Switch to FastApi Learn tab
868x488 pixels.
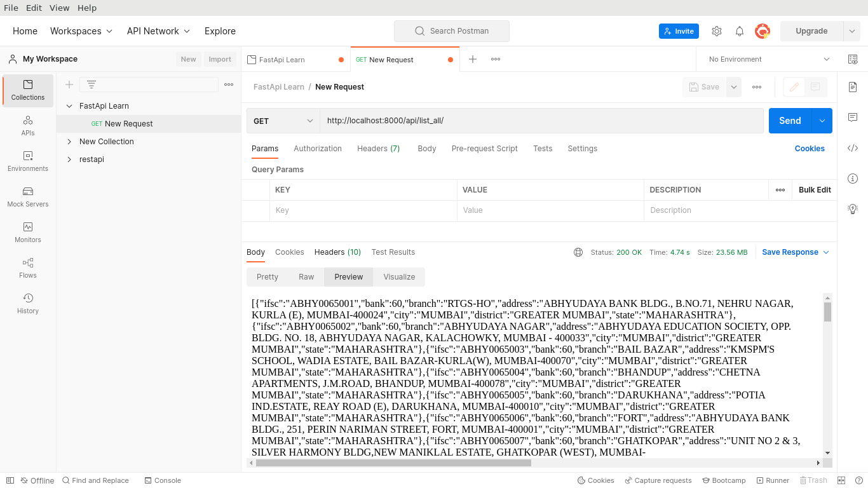click(295, 60)
